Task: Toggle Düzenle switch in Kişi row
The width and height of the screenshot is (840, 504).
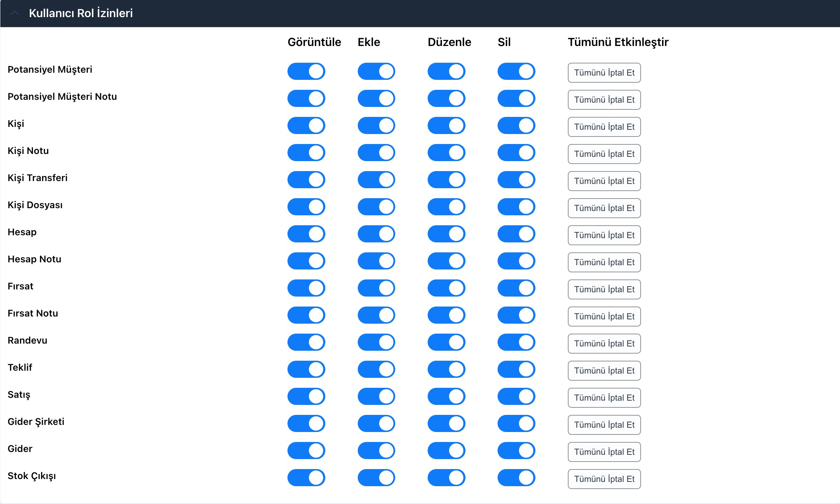Action: 446,125
